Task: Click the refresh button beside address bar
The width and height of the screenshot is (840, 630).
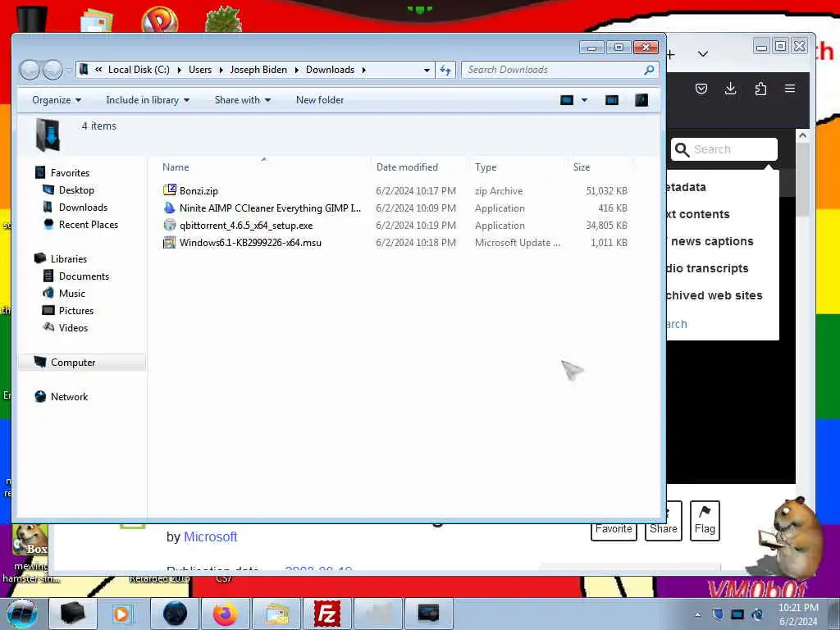Action: click(445, 70)
